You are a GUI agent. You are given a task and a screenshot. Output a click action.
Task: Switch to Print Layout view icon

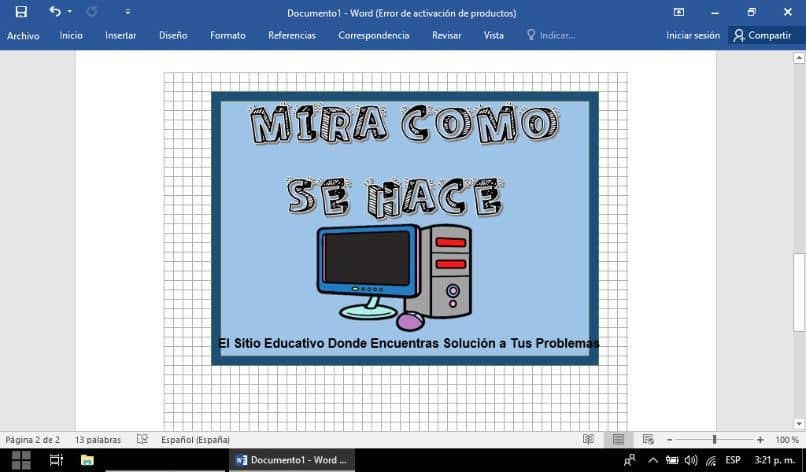(618, 440)
